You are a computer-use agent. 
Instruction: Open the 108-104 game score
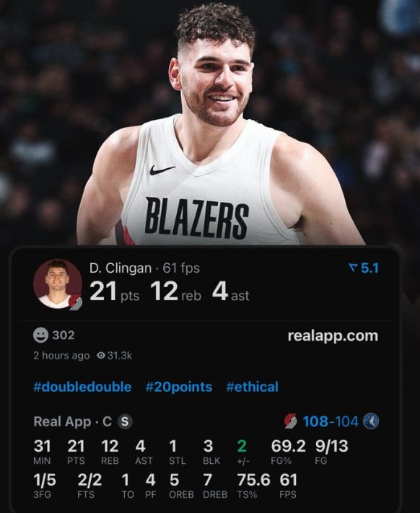click(x=331, y=421)
